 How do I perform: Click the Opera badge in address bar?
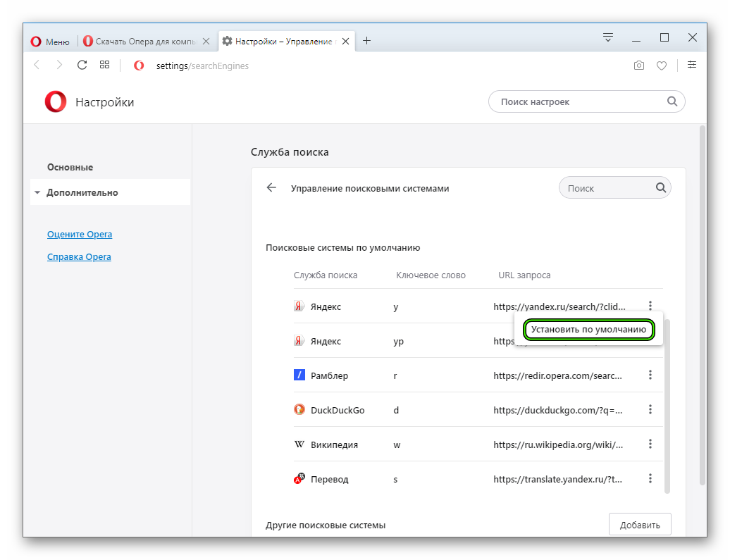pyautogui.click(x=139, y=66)
